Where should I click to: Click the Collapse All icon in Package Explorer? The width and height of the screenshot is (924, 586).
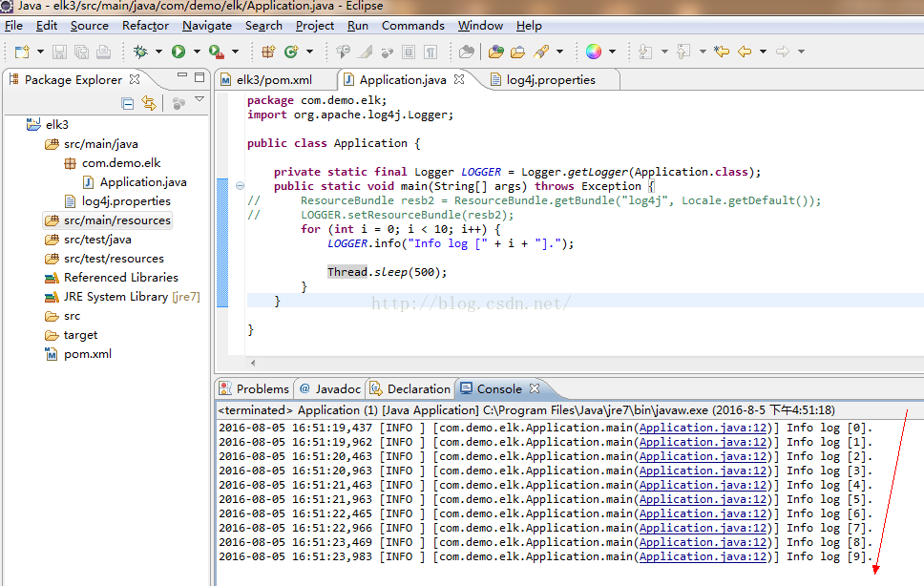[x=127, y=104]
